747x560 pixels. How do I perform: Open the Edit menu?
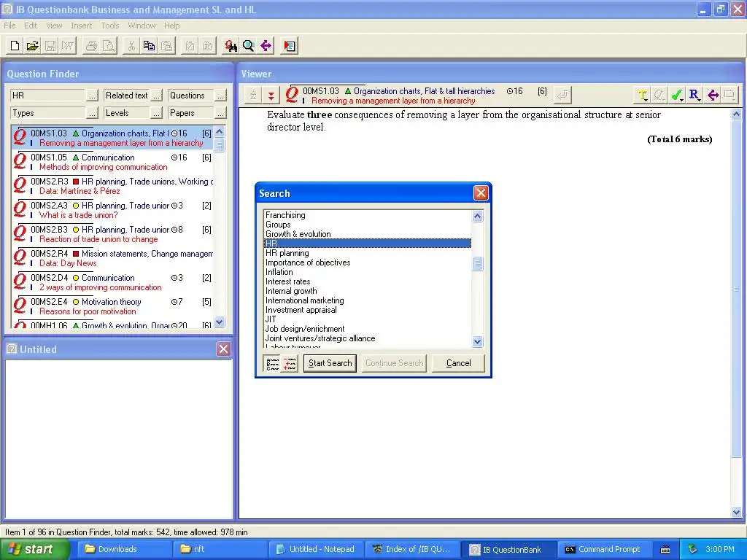pyautogui.click(x=31, y=26)
